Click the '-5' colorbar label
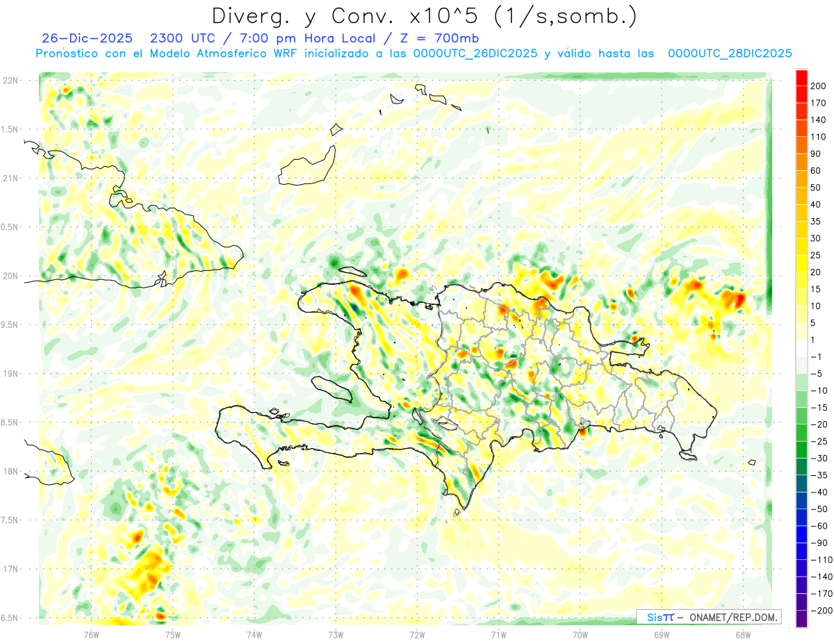Image resolution: width=834 pixels, height=644 pixels. (817, 374)
